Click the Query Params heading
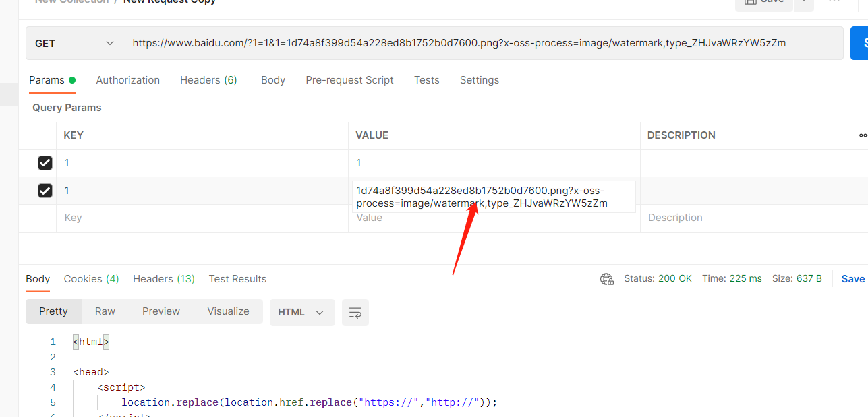The image size is (868, 417). pyautogui.click(x=67, y=108)
